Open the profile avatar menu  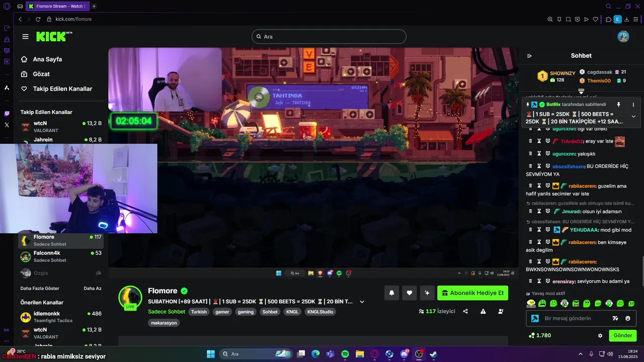[x=623, y=37]
